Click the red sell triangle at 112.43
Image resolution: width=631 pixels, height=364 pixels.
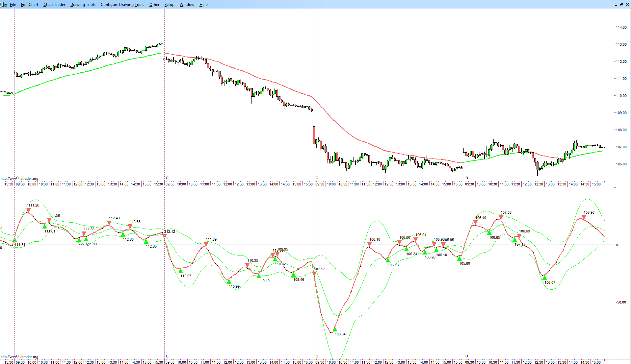point(109,223)
